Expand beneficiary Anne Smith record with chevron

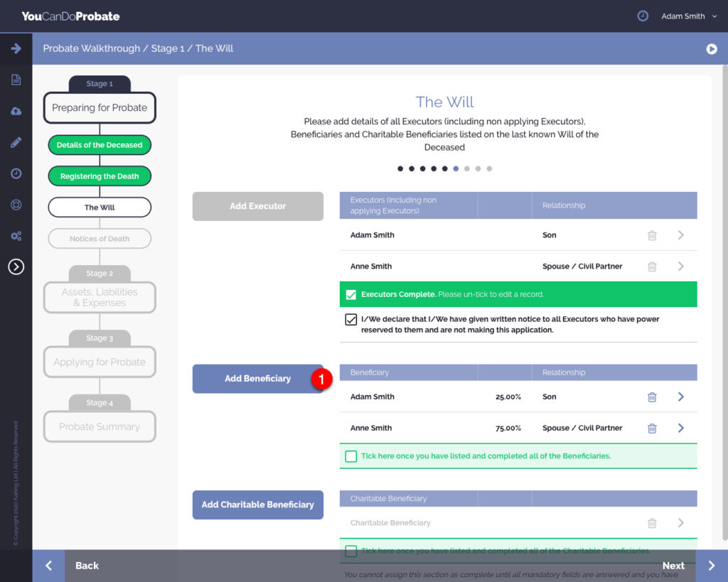[x=680, y=429]
